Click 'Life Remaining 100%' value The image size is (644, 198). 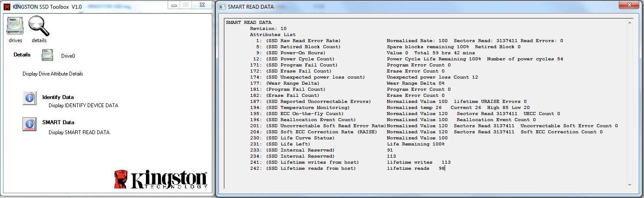[x=416, y=144]
